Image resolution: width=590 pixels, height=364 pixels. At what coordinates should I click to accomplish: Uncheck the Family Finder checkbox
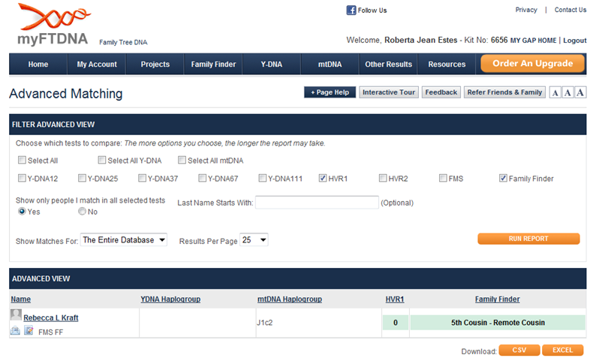click(x=503, y=179)
